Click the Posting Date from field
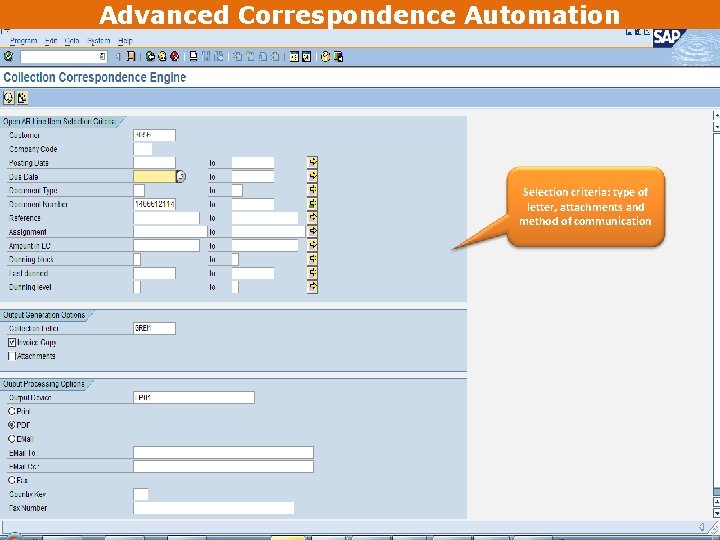Screen dimensions: 720x540 click(154, 163)
